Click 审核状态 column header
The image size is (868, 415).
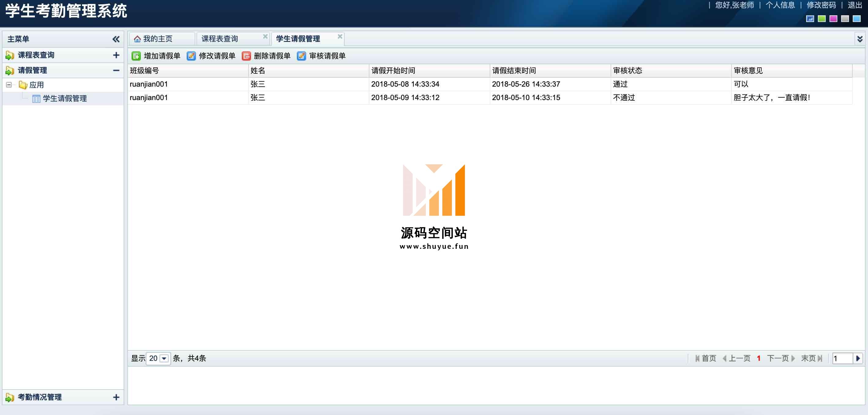(x=671, y=71)
